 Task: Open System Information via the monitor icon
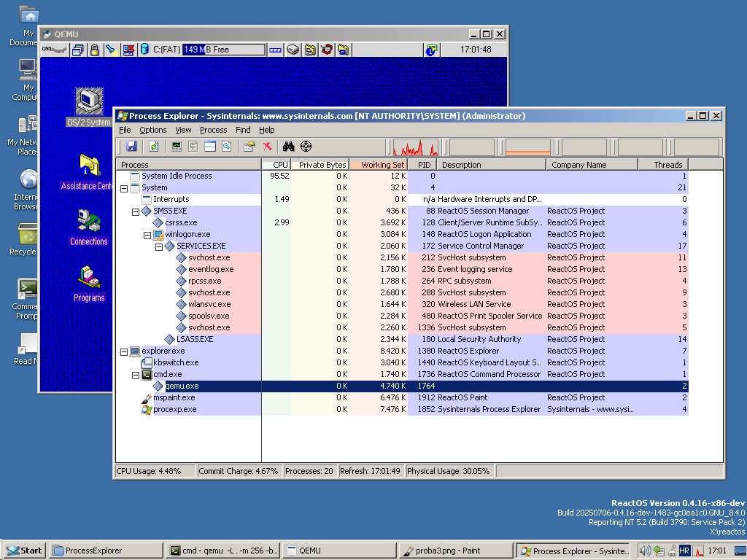pos(177,147)
